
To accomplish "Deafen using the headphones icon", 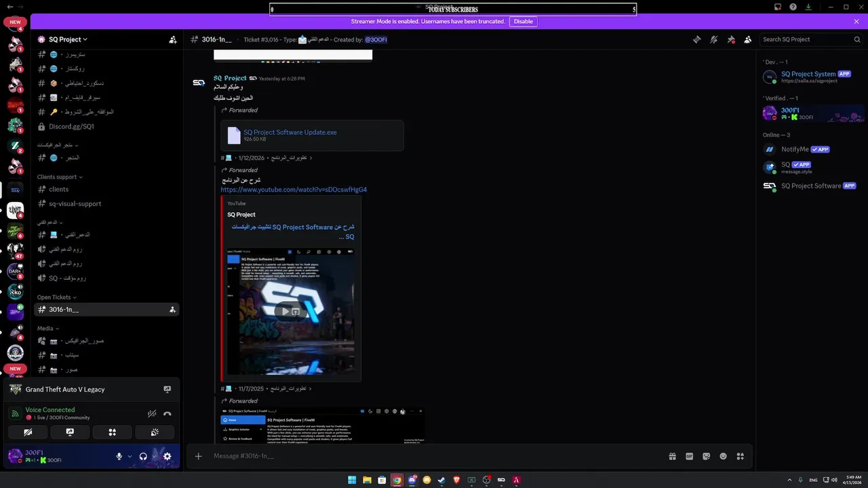I will point(143,457).
